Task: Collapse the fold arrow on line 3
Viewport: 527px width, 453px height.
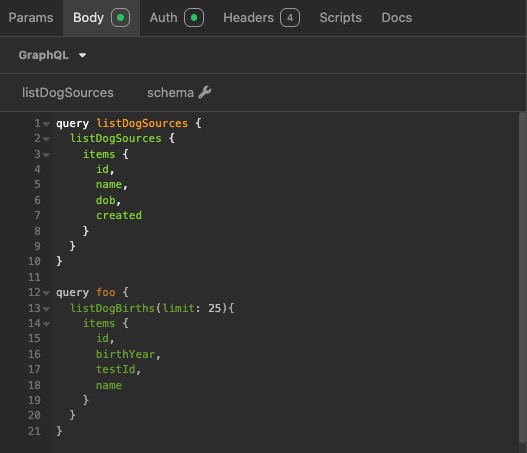Action: tap(46, 155)
